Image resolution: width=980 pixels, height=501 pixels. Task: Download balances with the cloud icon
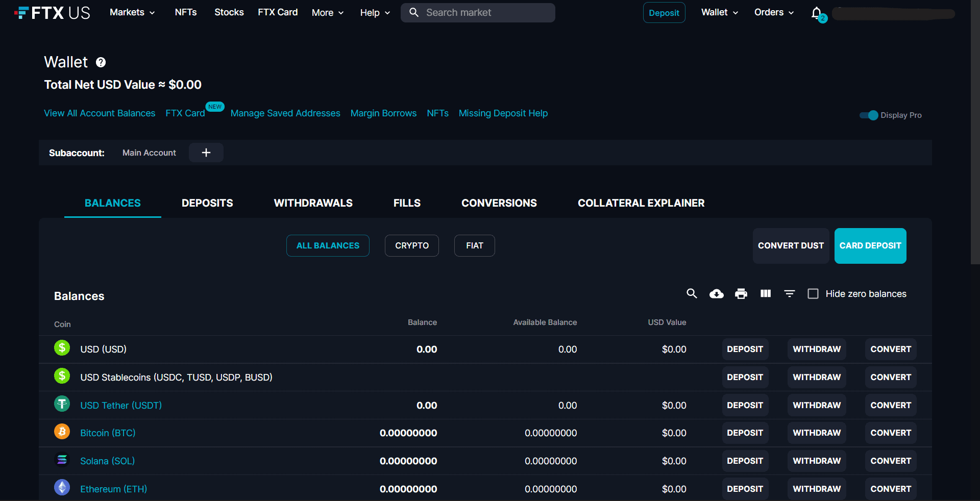pyautogui.click(x=716, y=294)
